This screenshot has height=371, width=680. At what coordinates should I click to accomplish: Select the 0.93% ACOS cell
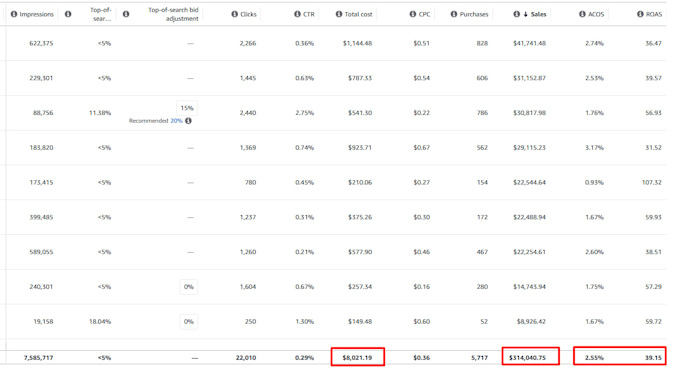[594, 182]
